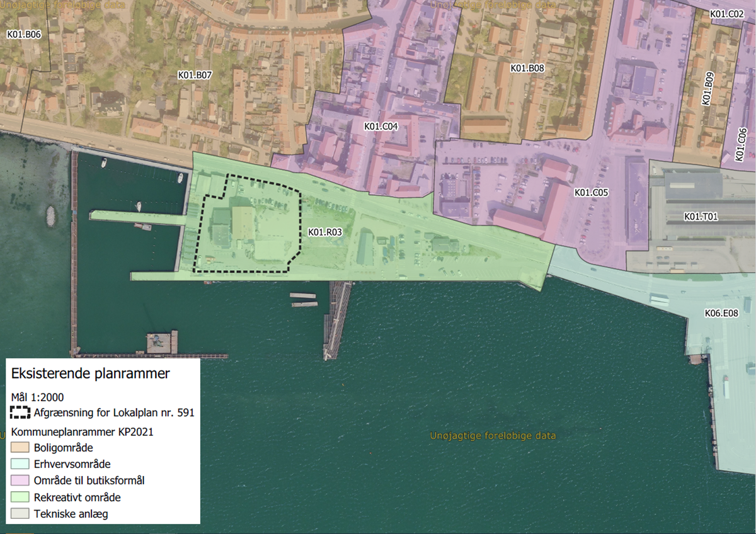Pick the green Rekreativt område swatch
Image resolution: width=756 pixels, height=534 pixels.
21,497
